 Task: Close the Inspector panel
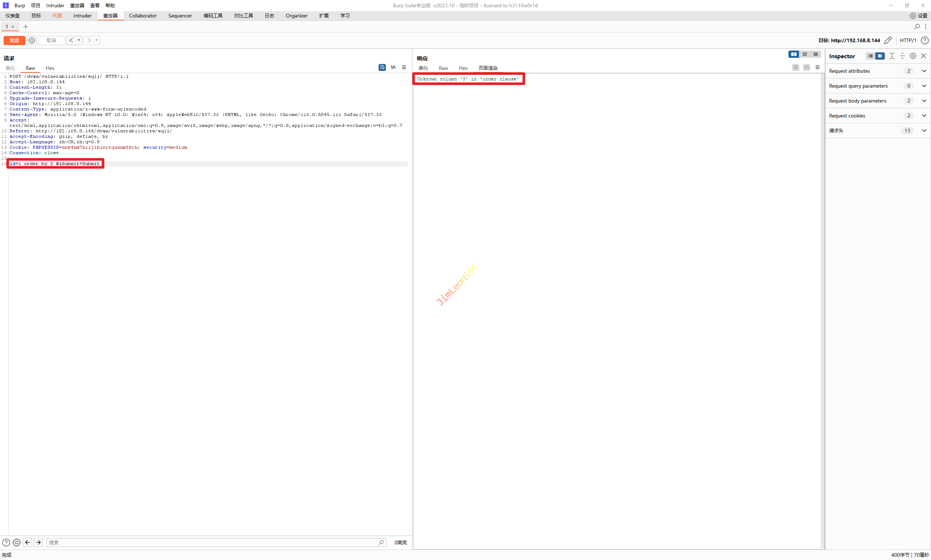[x=923, y=56]
